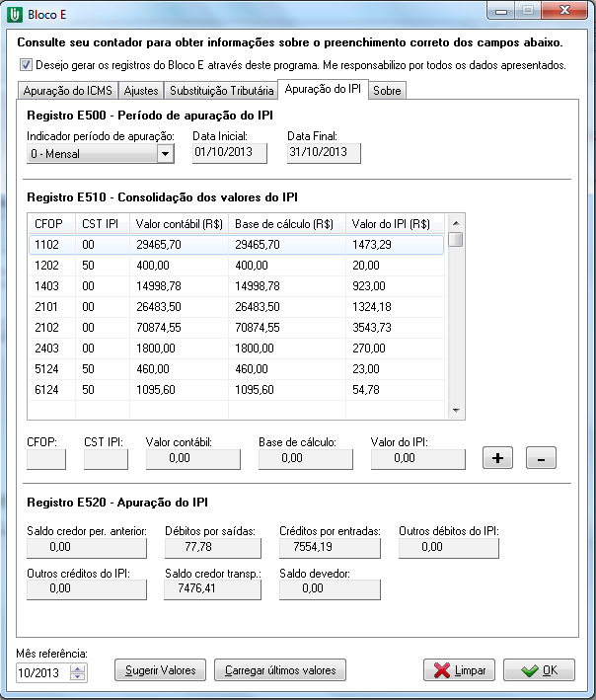Open Indicador período de apuração dropdown
596x700 pixels.
[165, 153]
